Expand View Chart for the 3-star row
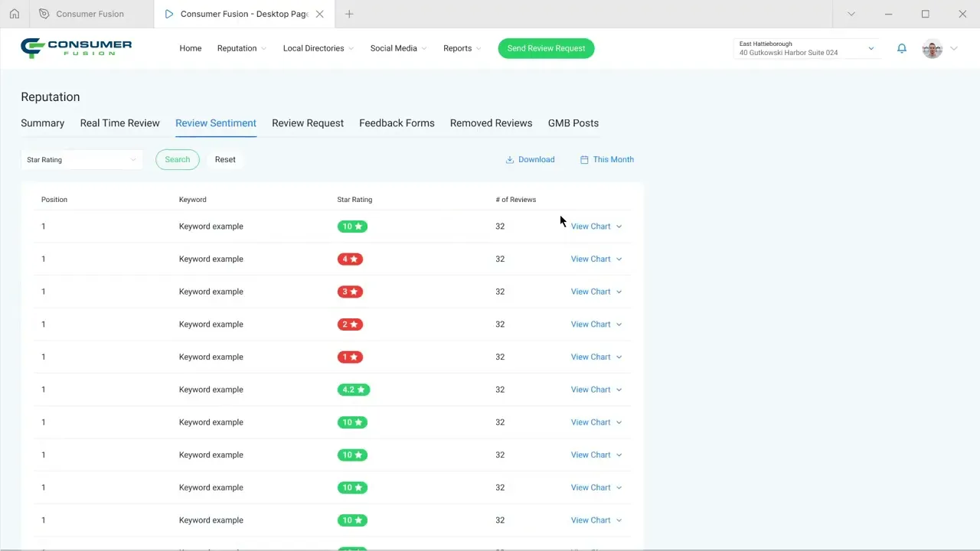 (596, 292)
